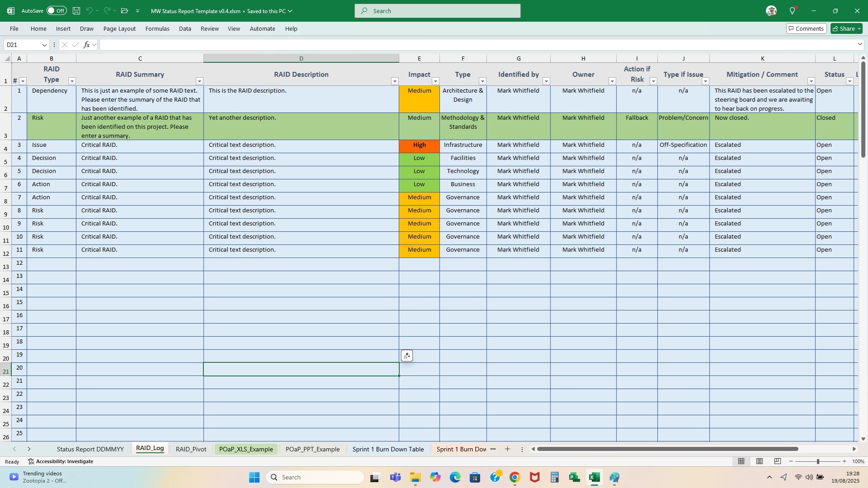Open the Impact column filter dropdown
This screenshot has width=868, height=488.
(435, 81)
